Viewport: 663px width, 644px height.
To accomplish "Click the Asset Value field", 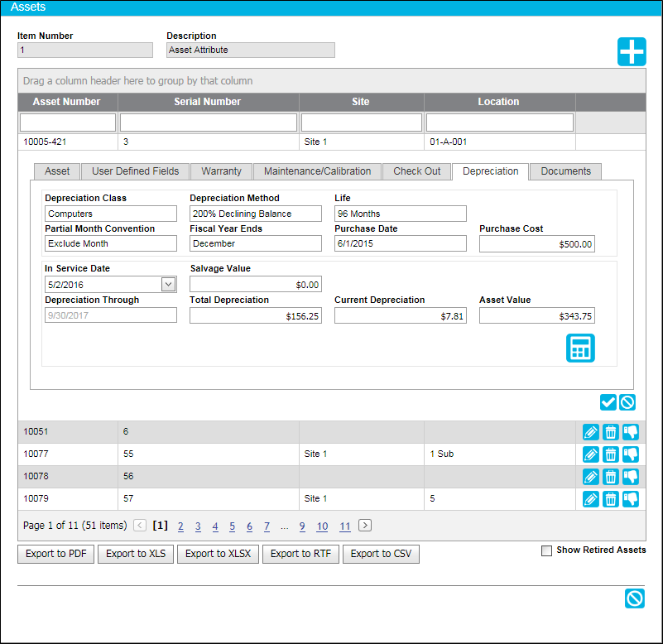I will click(x=537, y=315).
